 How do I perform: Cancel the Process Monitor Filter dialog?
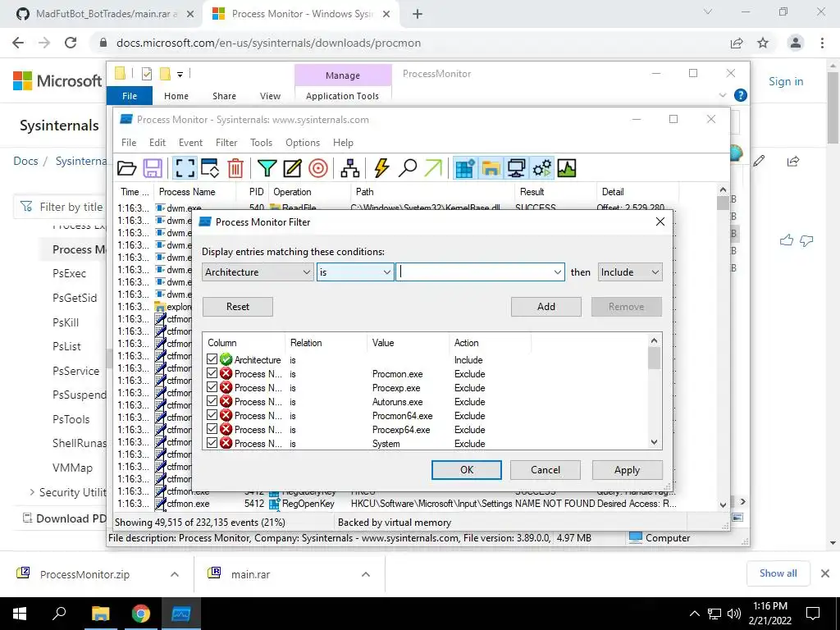(546, 470)
